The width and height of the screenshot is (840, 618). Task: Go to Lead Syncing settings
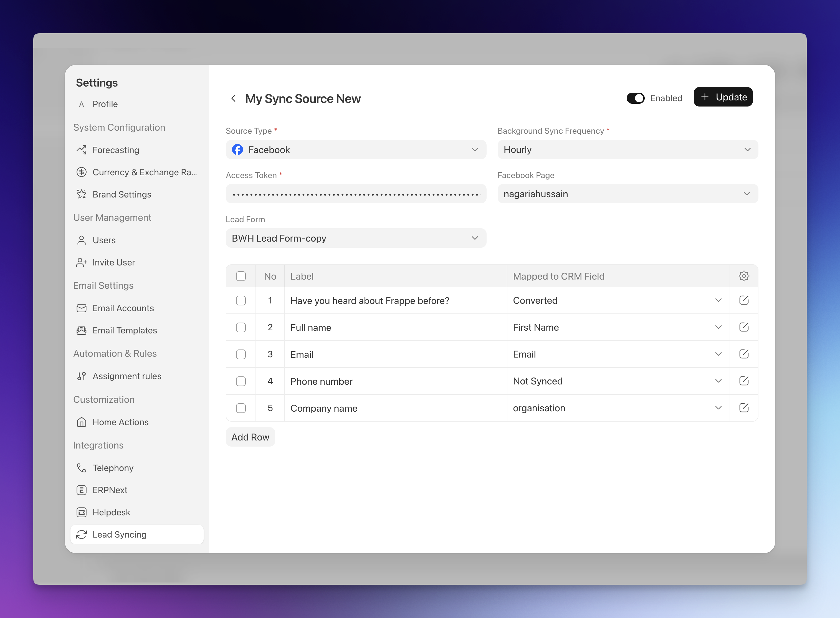[x=119, y=534]
